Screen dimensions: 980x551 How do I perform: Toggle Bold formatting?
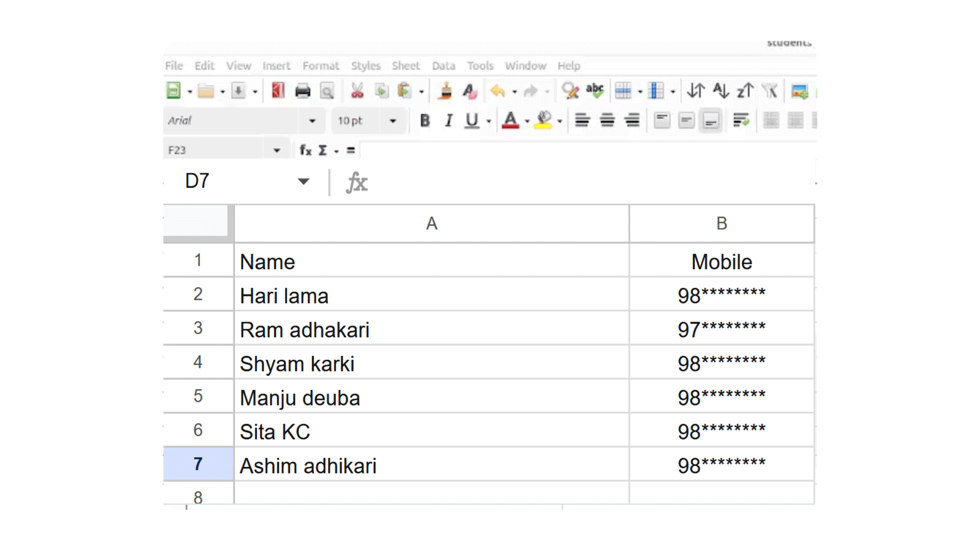coord(424,120)
